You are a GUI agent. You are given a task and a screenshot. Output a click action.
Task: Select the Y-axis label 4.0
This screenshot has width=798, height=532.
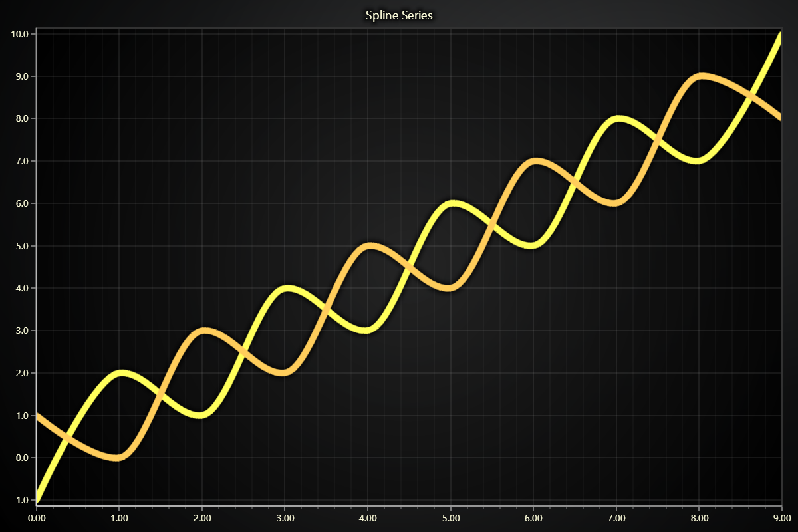22,288
